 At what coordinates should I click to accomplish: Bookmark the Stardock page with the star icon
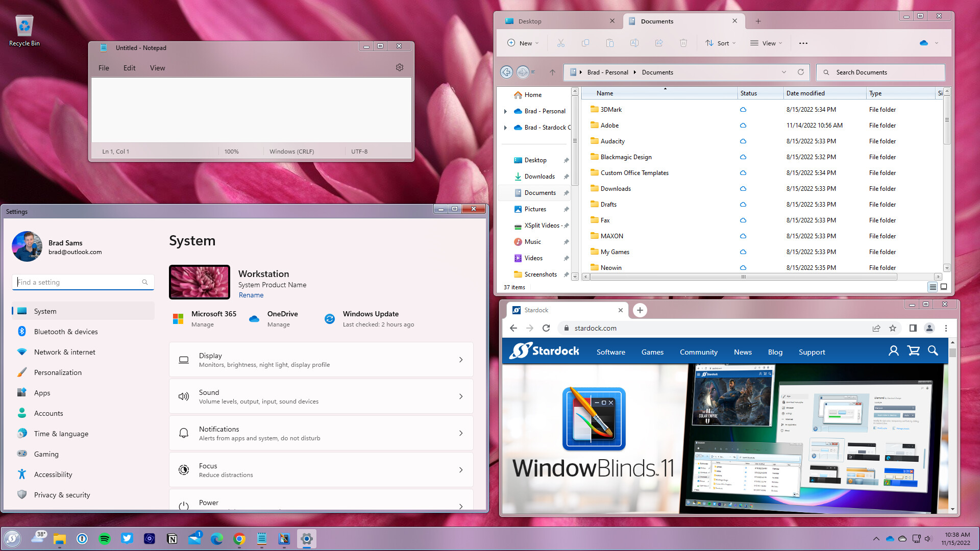[893, 328]
